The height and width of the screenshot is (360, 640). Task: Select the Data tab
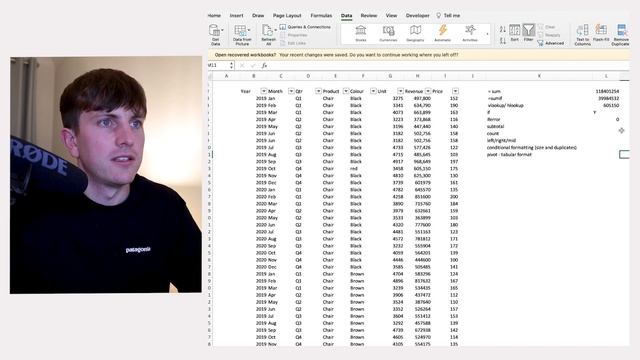(347, 16)
